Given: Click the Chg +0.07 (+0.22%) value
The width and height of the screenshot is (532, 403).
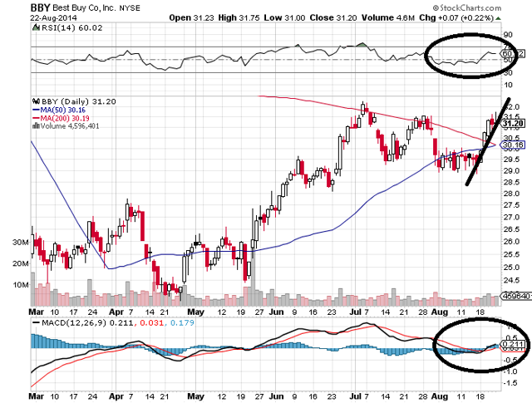Looking at the screenshot, I should [x=456, y=17].
